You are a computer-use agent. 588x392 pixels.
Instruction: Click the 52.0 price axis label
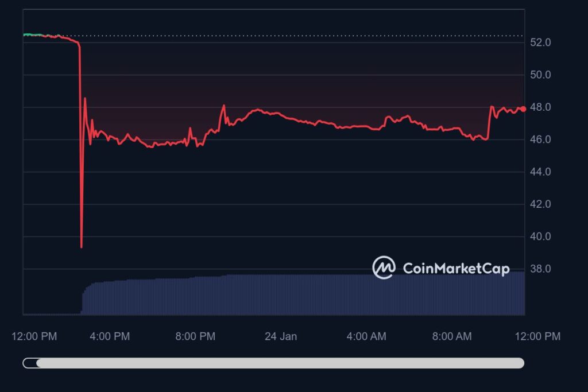(x=540, y=42)
